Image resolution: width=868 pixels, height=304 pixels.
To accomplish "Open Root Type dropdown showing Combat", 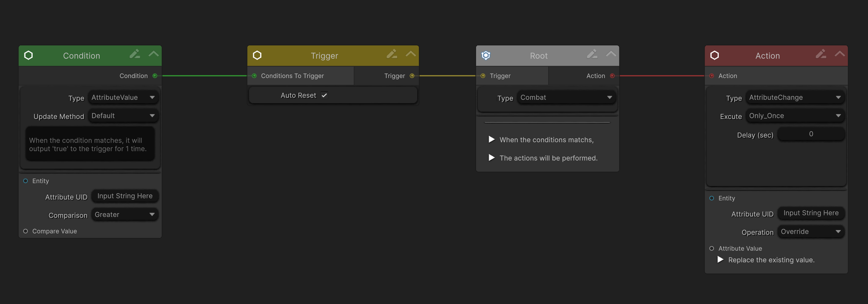I will (566, 98).
